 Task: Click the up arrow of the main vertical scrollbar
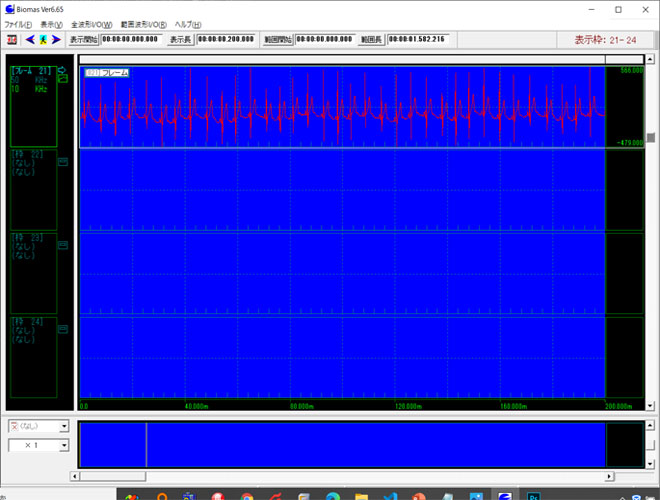coord(650,59)
